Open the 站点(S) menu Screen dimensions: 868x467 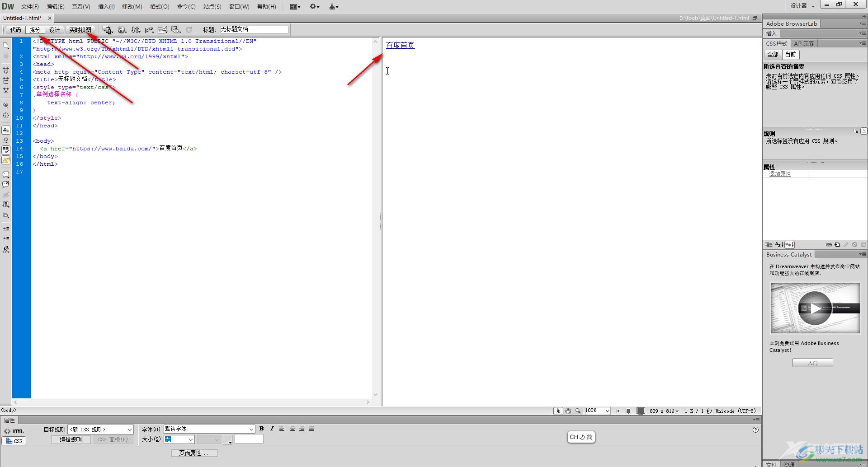pos(212,7)
